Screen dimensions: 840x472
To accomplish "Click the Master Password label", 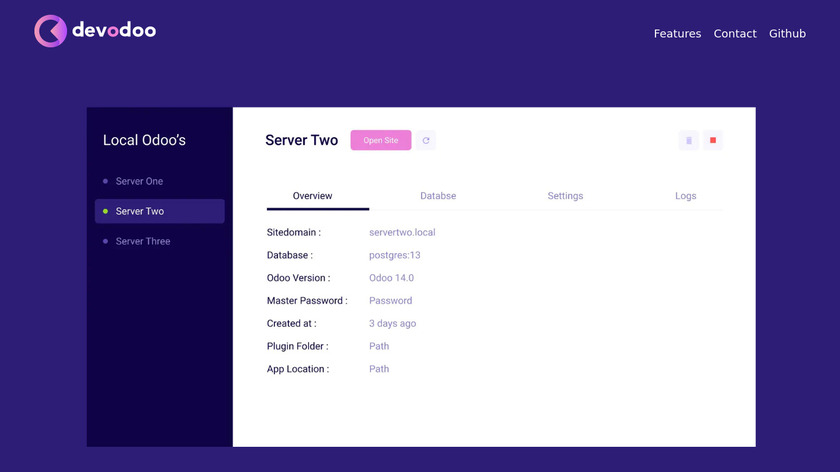I will point(307,301).
